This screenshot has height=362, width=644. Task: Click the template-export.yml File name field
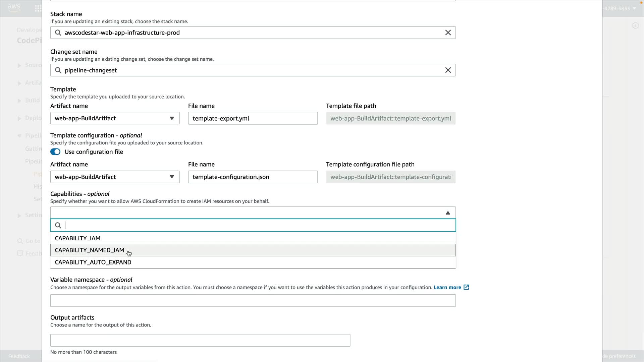(x=253, y=118)
